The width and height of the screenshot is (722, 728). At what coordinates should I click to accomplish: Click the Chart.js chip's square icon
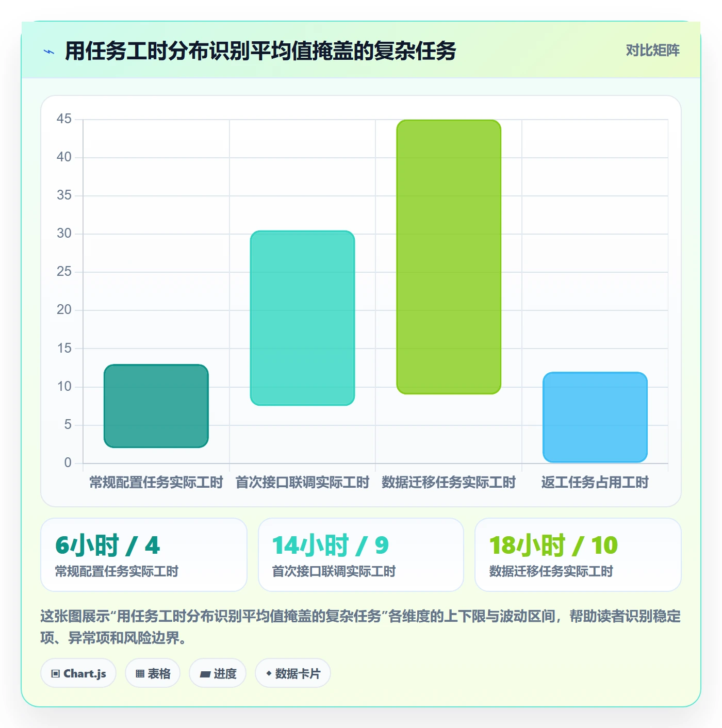click(x=56, y=673)
